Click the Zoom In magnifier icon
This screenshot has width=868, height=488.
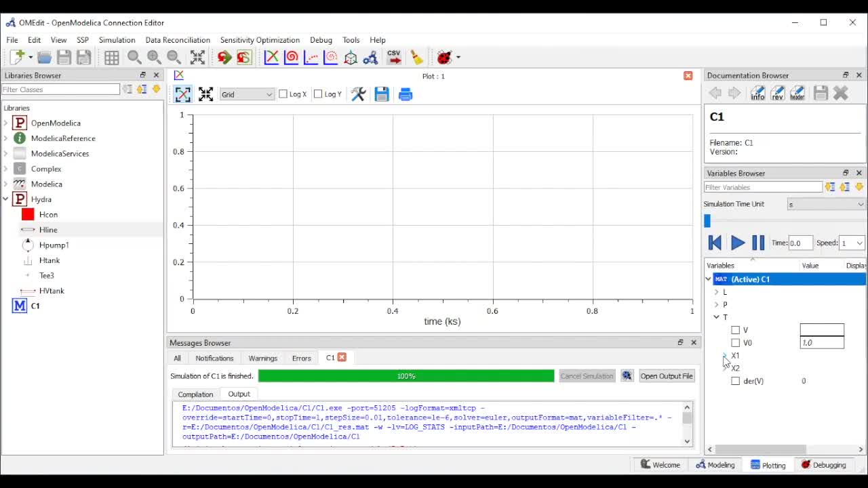154,58
